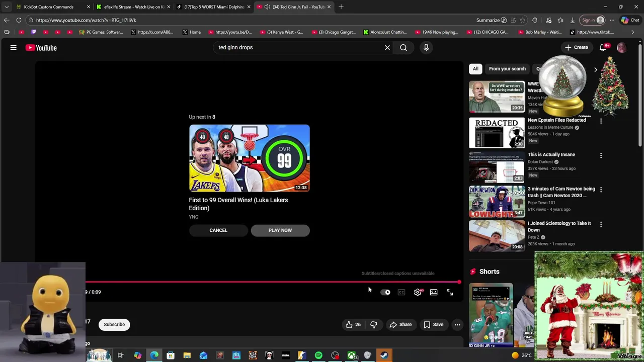This screenshot has width=644, height=362.
Task: Open options for New Epstein Files Redacted
Action: (601, 121)
